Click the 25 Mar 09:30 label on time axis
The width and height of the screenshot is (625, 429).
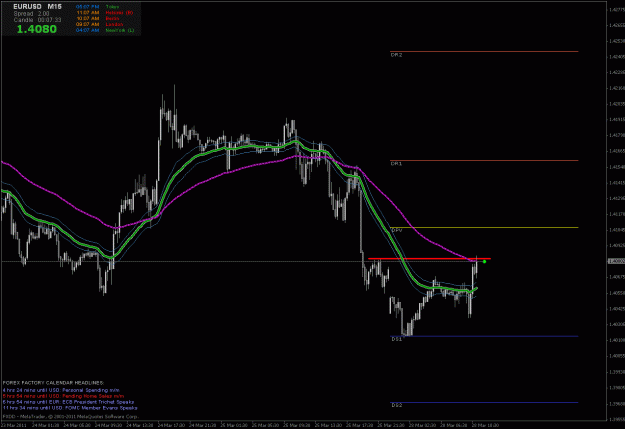[x=296, y=425]
